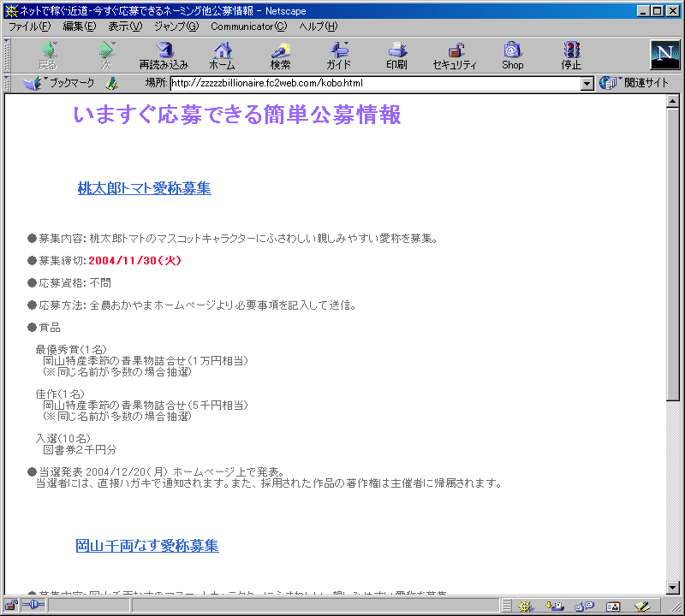685x616 pixels.
Task: Click the text 最優秀賞(1名)
Action: click(71, 350)
